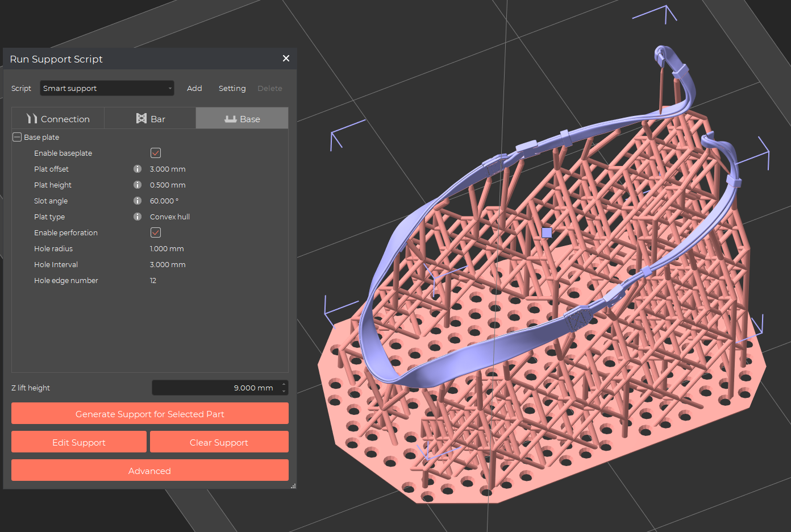Increase Z lift height using the up stepper arrow
The image size is (791, 532).
[x=284, y=384]
